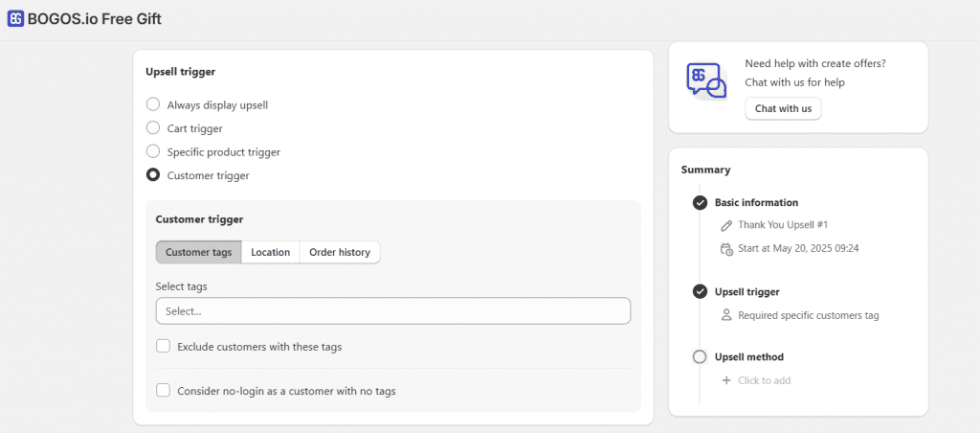Choose the Cart trigger radio button
The height and width of the screenshot is (433, 980).
153,128
